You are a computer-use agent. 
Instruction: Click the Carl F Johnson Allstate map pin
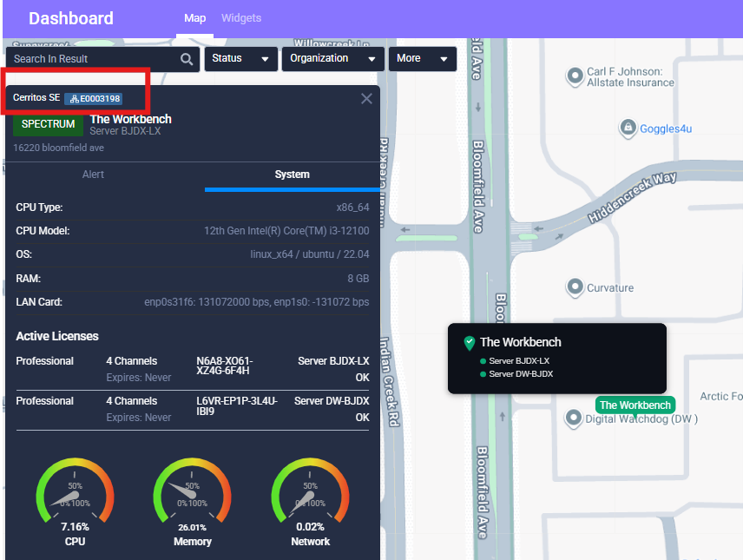[x=575, y=77]
